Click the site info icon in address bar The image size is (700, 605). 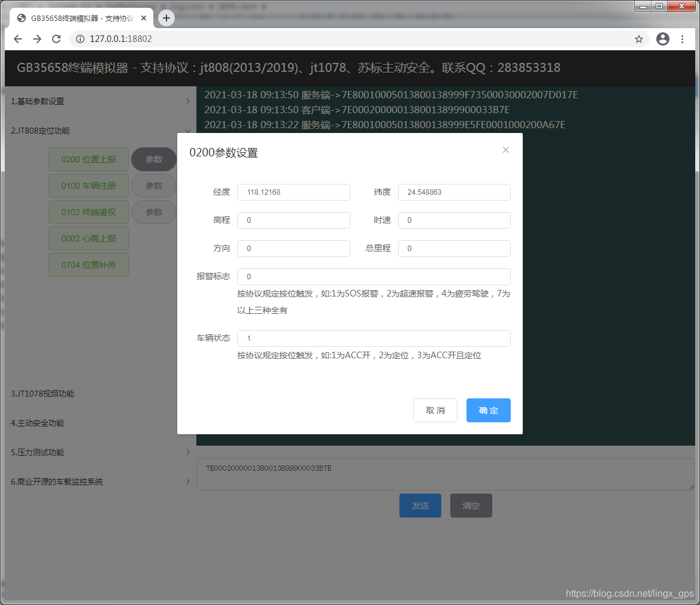(x=80, y=38)
